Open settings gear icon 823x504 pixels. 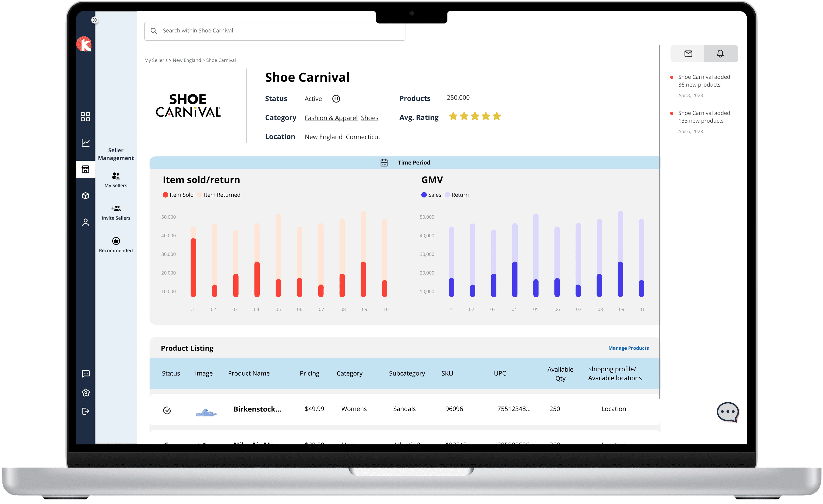(x=86, y=393)
